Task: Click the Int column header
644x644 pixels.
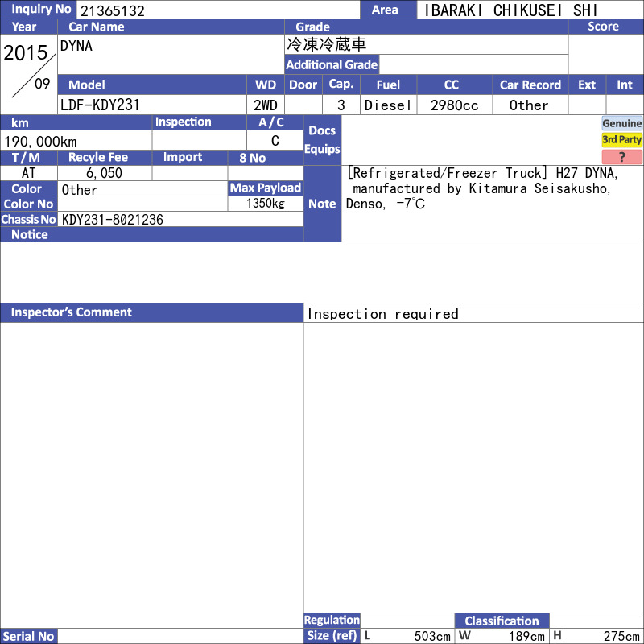Action: pyautogui.click(x=625, y=85)
